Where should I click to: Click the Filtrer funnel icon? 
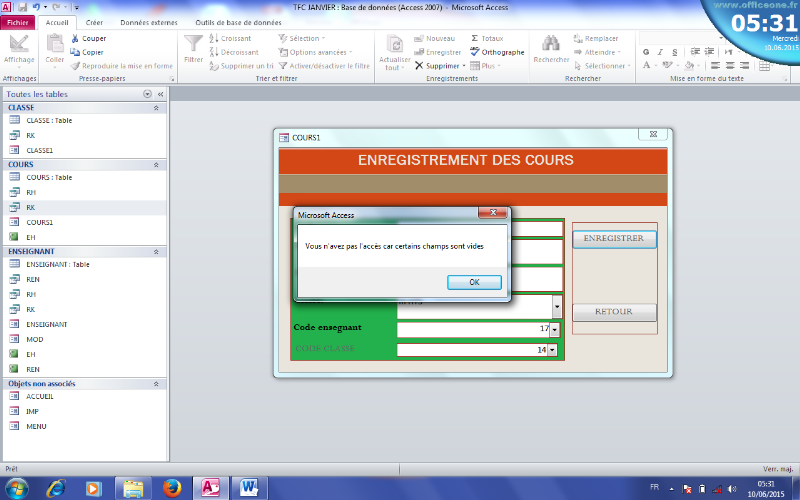coord(193,45)
